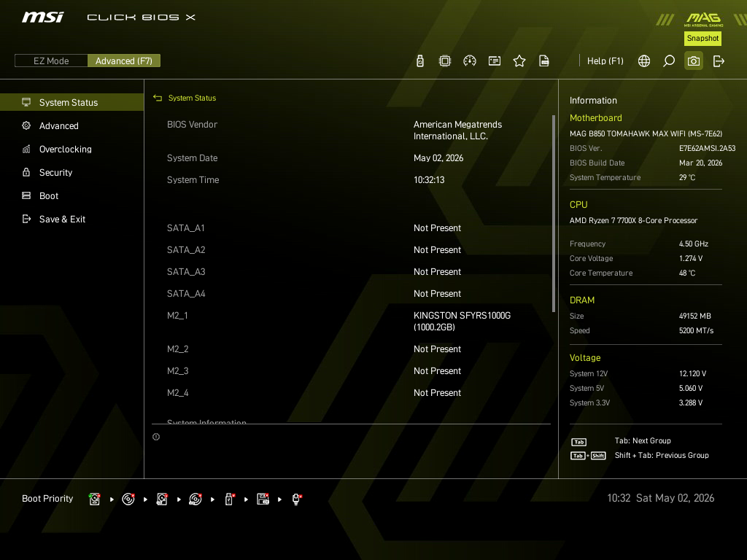Screen dimensions: 747x560
Task: Select the M2_1 row label
Action: [x=177, y=316]
